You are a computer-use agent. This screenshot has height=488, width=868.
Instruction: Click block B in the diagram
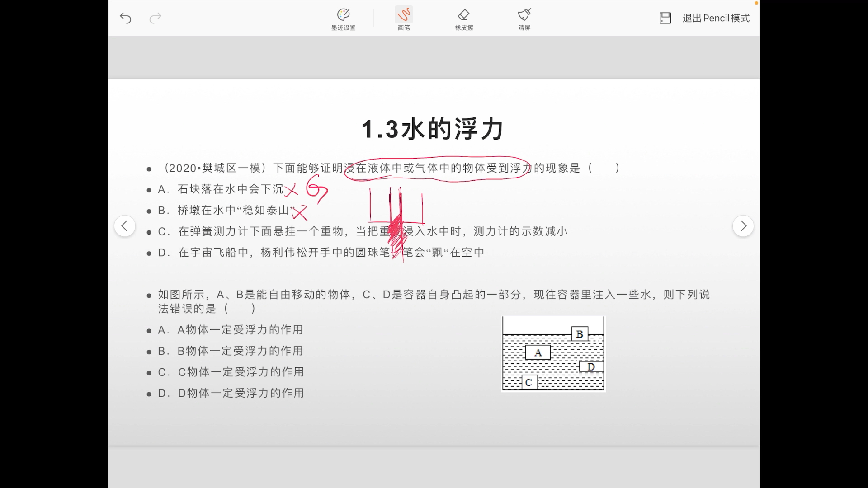[580, 334]
